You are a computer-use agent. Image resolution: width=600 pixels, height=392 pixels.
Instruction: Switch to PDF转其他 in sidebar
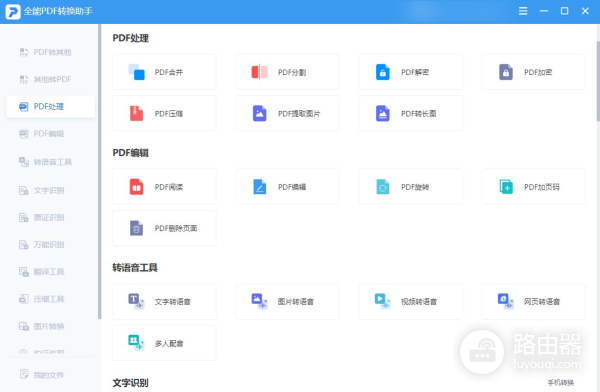pos(51,52)
